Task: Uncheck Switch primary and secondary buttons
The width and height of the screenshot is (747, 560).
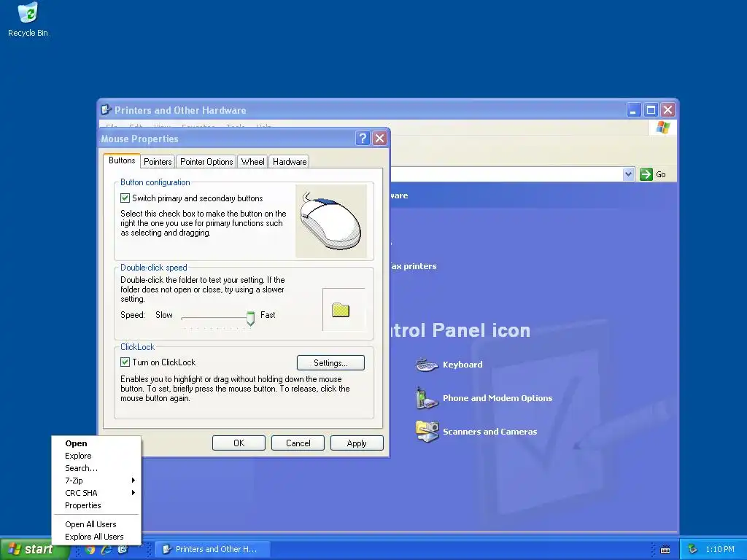Action: click(125, 198)
